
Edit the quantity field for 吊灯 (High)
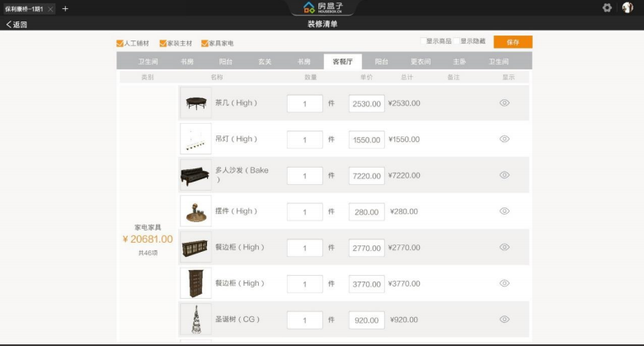(x=305, y=140)
